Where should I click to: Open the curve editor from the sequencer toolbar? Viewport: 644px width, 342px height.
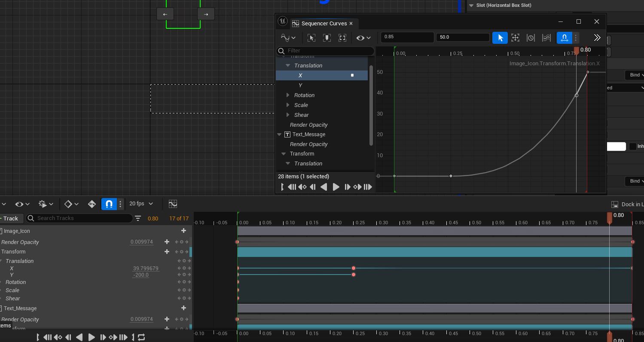click(173, 204)
